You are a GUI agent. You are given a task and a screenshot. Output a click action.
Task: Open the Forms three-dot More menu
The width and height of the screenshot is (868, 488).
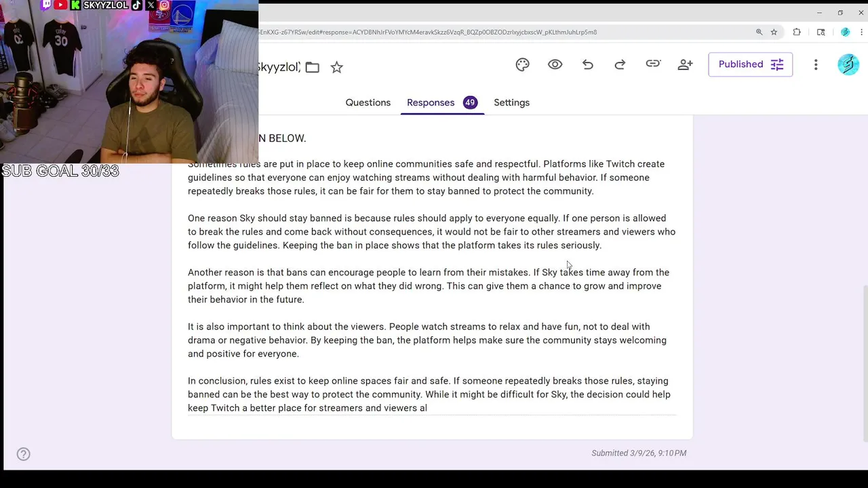816,64
